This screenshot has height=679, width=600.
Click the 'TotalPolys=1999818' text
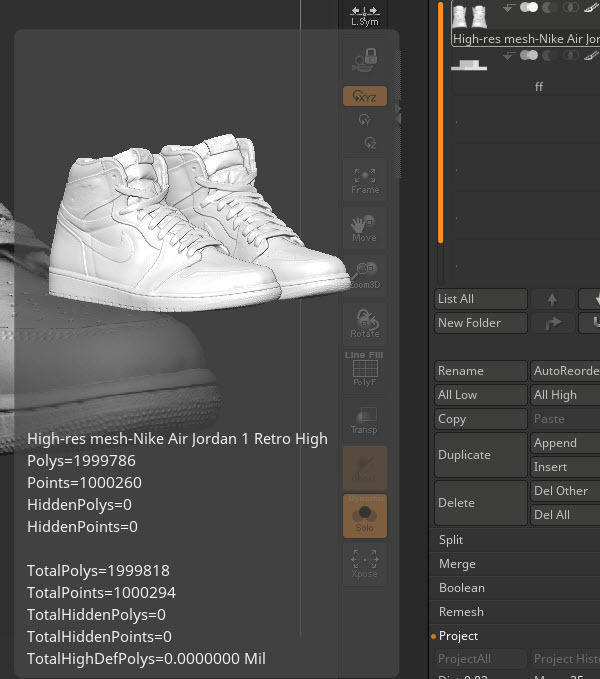coord(98,571)
